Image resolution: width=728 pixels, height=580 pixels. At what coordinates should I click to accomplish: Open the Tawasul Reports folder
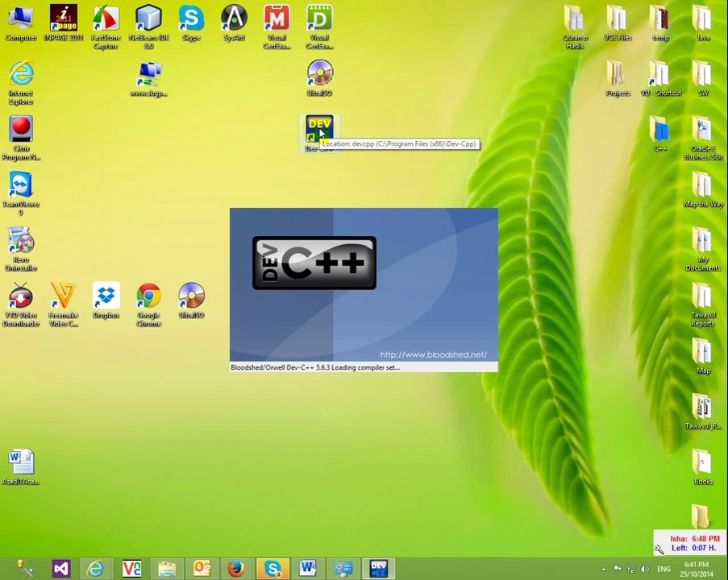[703, 304]
